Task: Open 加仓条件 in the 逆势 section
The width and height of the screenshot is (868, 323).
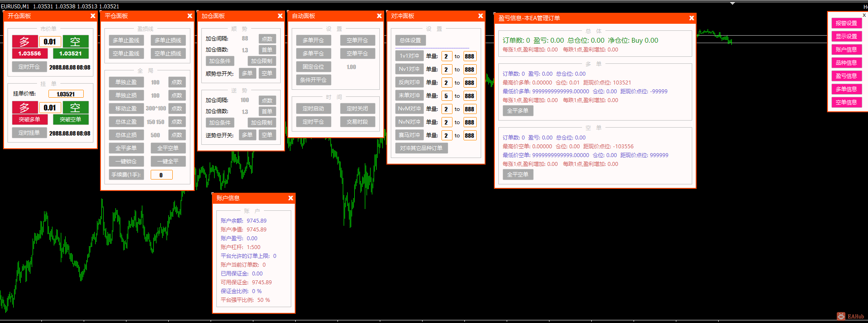Action: (x=220, y=122)
